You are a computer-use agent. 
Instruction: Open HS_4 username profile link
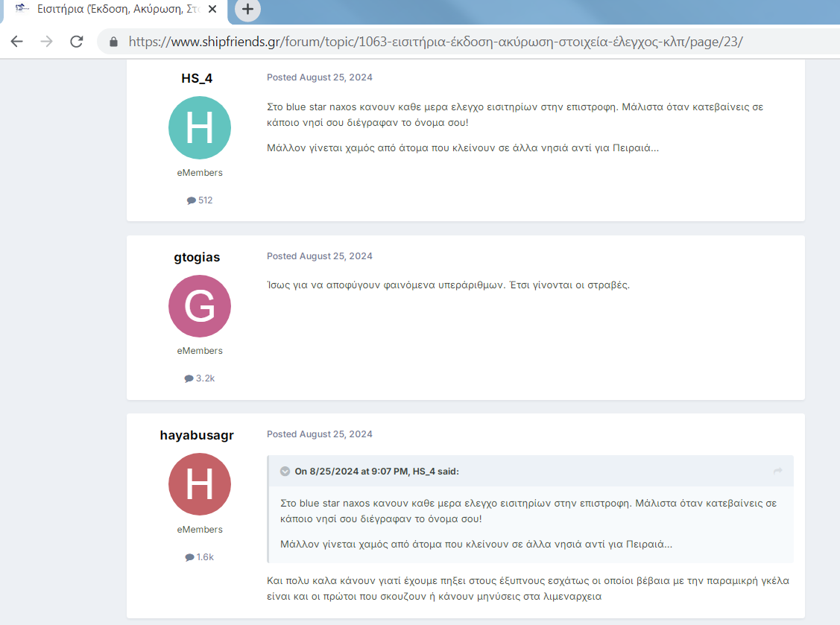pyautogui.click(x=197, y=78)
